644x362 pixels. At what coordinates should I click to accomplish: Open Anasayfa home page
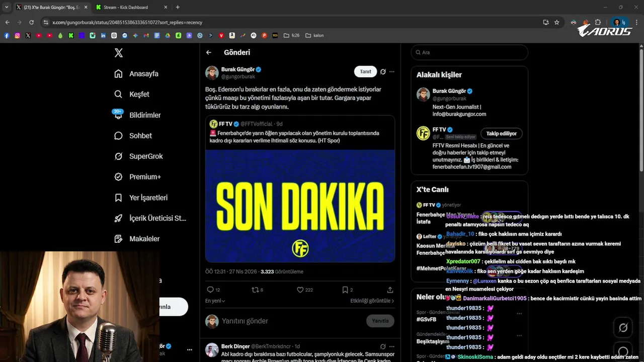[136, 73]
